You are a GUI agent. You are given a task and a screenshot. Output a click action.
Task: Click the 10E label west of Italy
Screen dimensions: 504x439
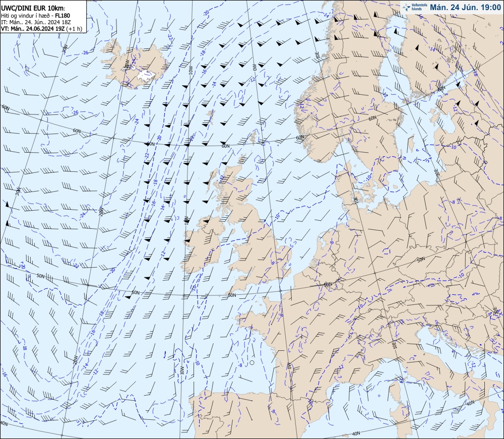pos(394,345)
